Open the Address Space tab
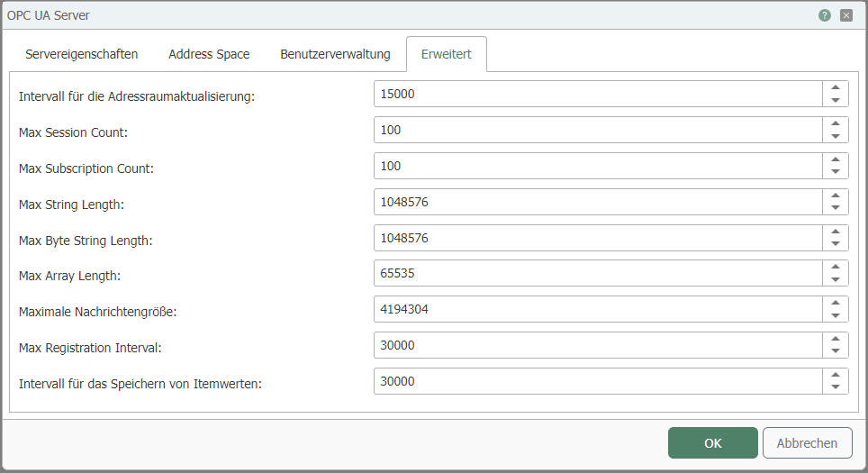Viewport: 868px width, 473px height. click(x=209, y=54)
